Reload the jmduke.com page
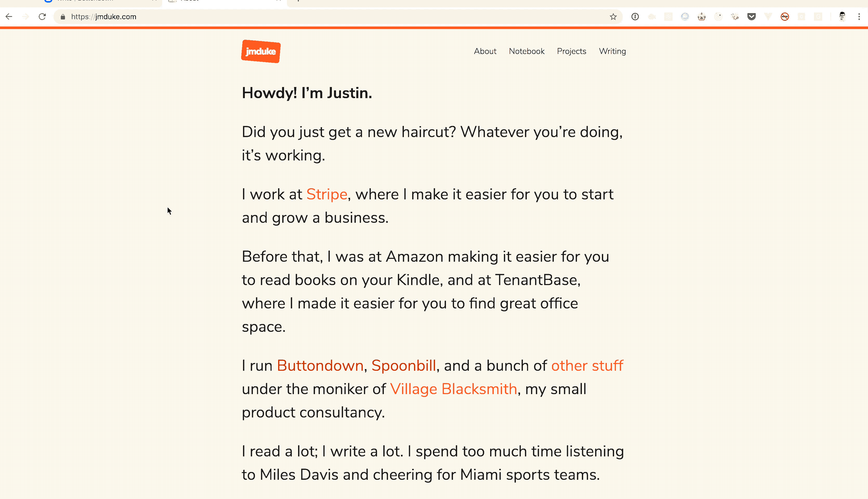The width and height of the screenshot is (868, 499). [x=42, y=16]
